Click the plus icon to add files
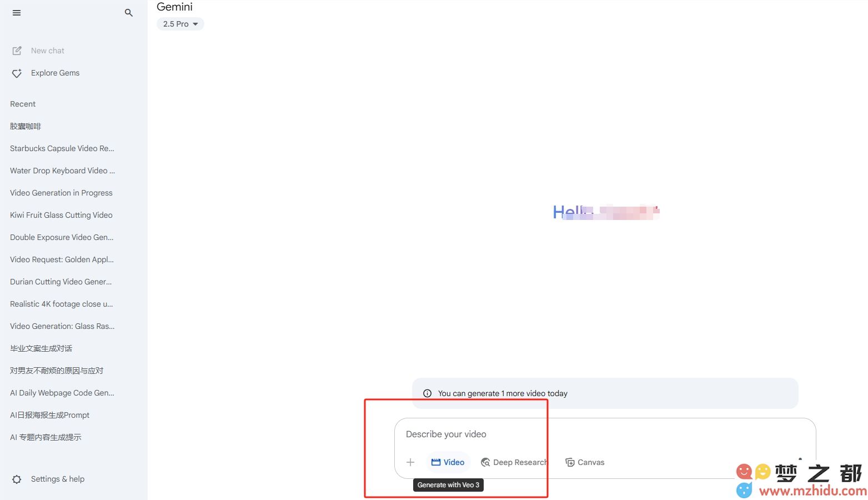Screen dimensions: 868x500 tap(410, 462)
